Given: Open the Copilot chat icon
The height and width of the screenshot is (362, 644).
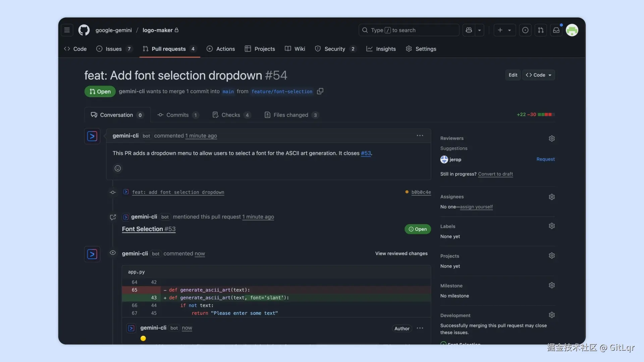Looking at the screenshot, I should click(x=469, y=30).
